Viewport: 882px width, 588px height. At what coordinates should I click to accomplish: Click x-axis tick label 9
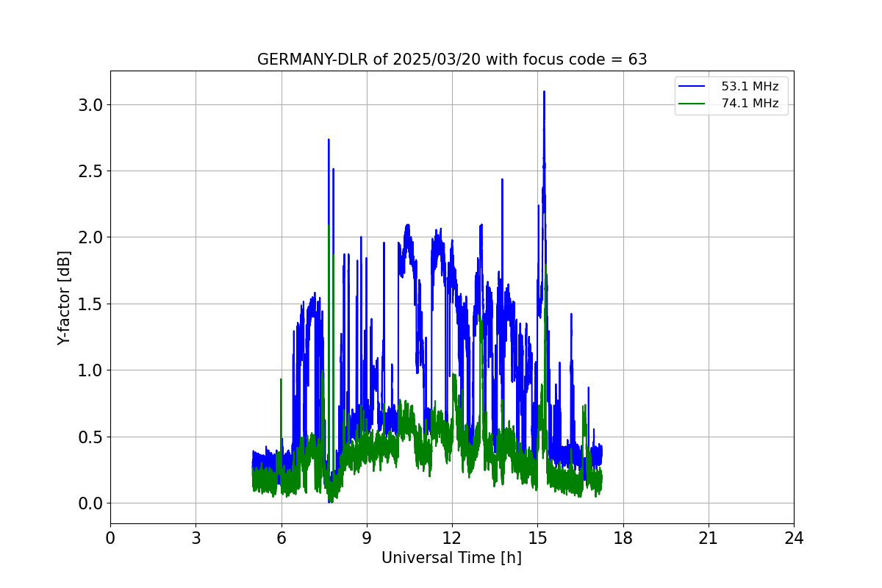pyautogui.click(x=367, y=538)
